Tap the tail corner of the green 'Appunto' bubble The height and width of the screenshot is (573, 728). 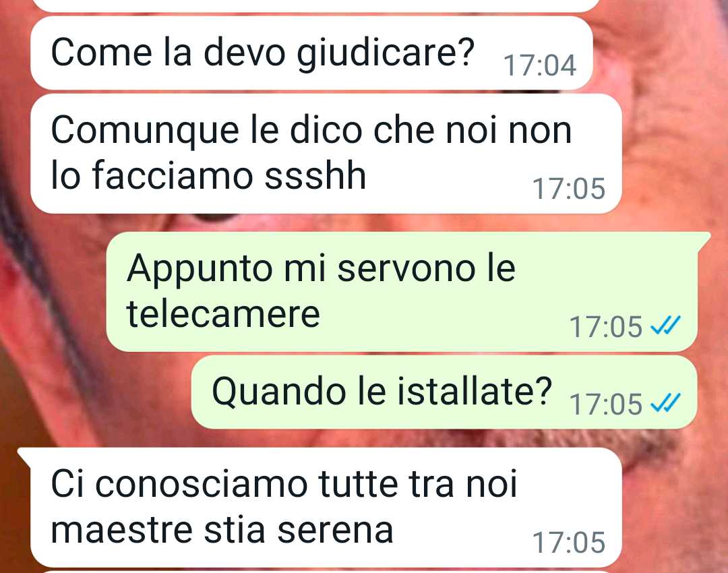pos(704,238)
